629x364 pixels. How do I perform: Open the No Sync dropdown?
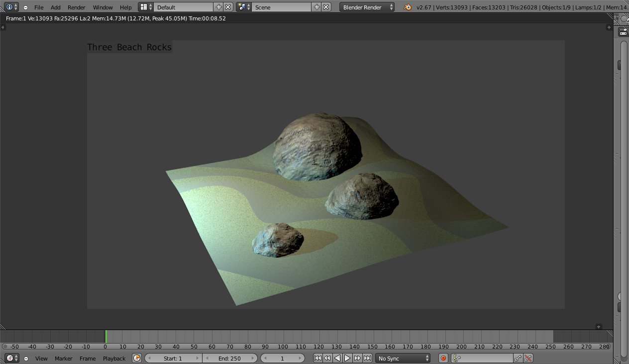click(x=403, y=358)
